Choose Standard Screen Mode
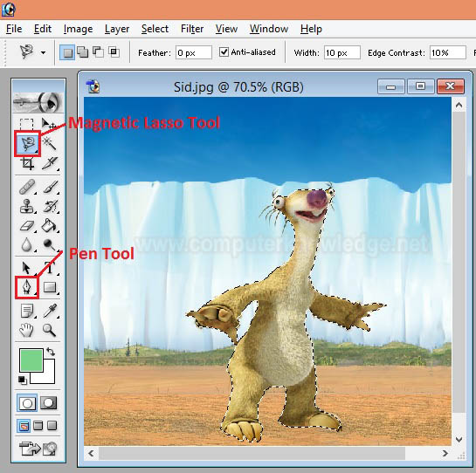Image resolution: width=476 pixels, height=473 pixels. coord(24,426)
